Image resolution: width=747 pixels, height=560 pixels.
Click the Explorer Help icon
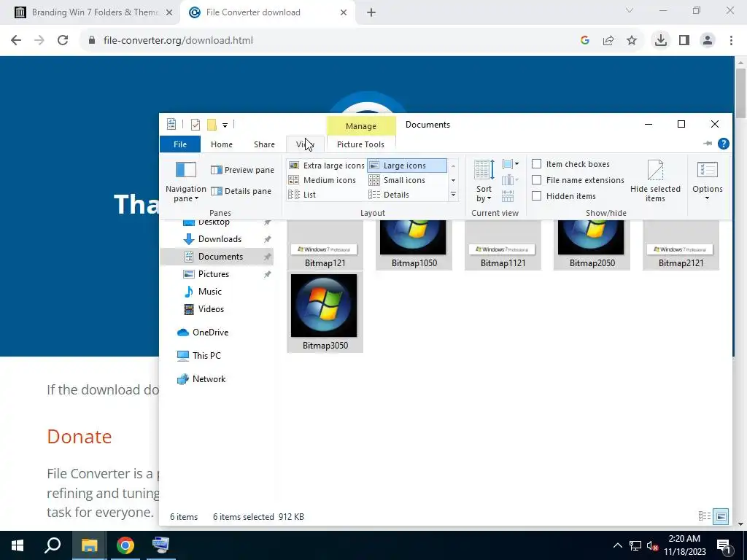723,144
